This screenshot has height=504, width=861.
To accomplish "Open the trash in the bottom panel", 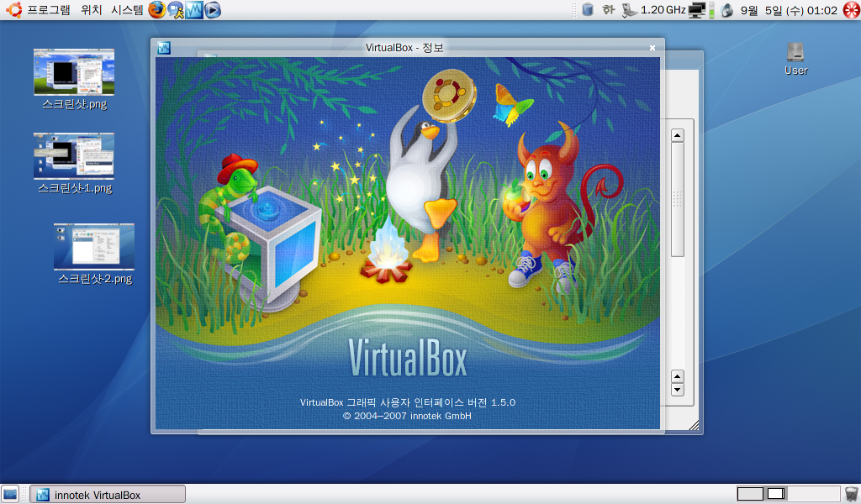I will click(x=851, y=494).
